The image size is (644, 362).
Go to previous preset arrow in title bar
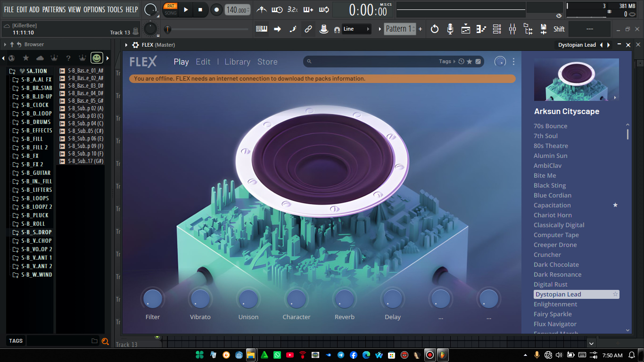(x=601, y=45)
